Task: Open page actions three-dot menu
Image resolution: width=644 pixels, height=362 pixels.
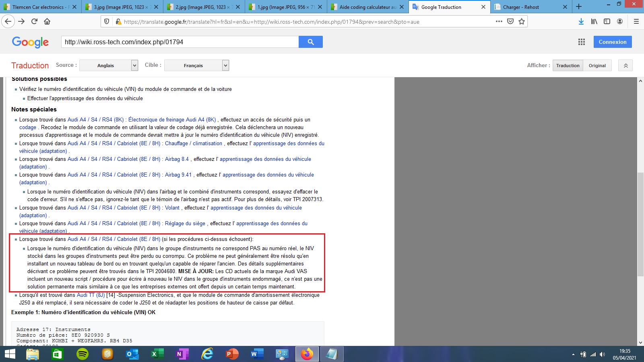Action: [x=499, y=21]
